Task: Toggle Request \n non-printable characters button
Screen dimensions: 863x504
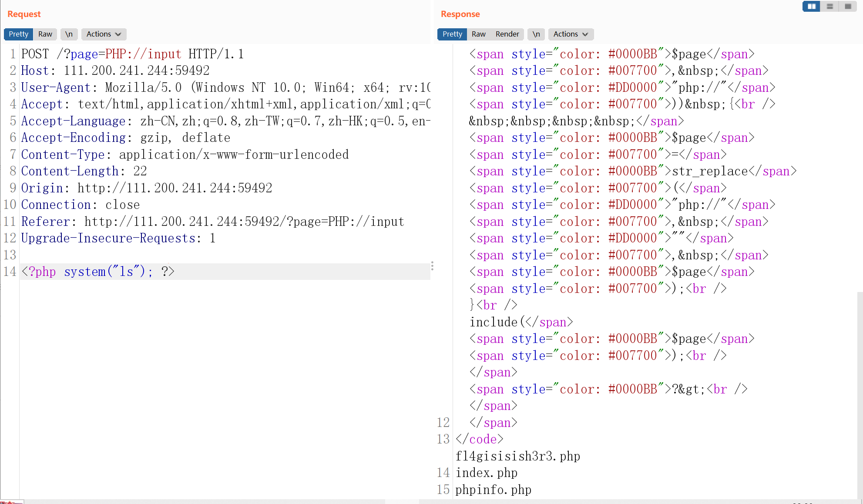Action: 69,34
